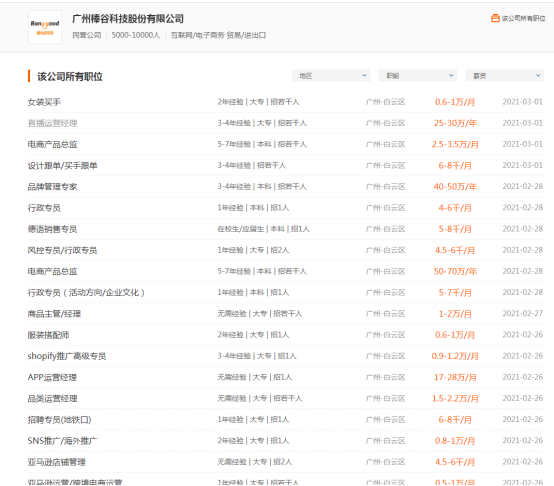This screenshot has width=554, height=486.
Task: Open the 直播运营经理 job listing
Action: point(52,123)
